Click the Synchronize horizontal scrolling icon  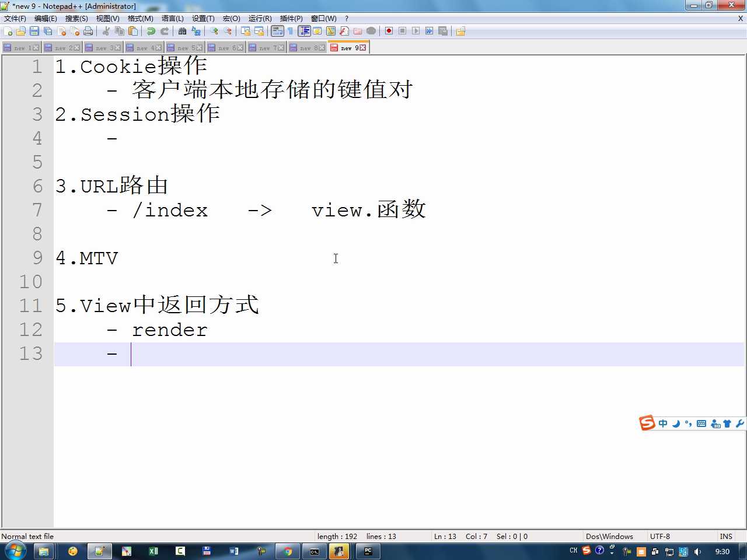[x=259, y=31]
